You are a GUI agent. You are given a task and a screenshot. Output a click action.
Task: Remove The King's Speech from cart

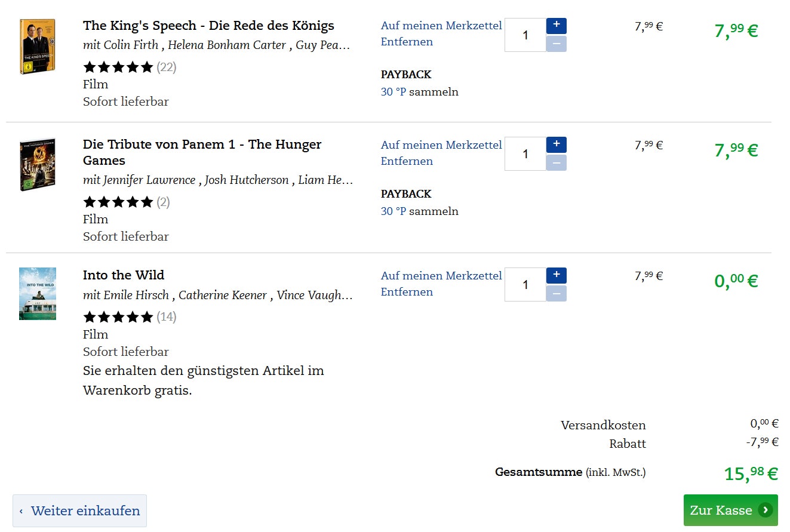tap(407, 42)
